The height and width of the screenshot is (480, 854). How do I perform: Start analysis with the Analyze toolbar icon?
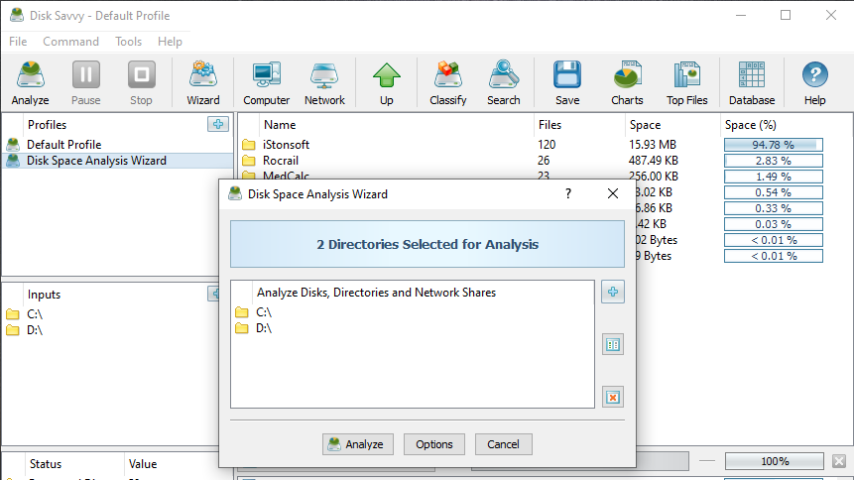(x=30, y=83)
